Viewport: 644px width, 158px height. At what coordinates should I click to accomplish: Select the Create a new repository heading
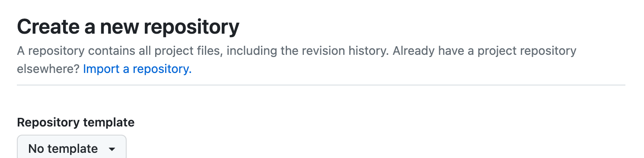tap(128, 27)
